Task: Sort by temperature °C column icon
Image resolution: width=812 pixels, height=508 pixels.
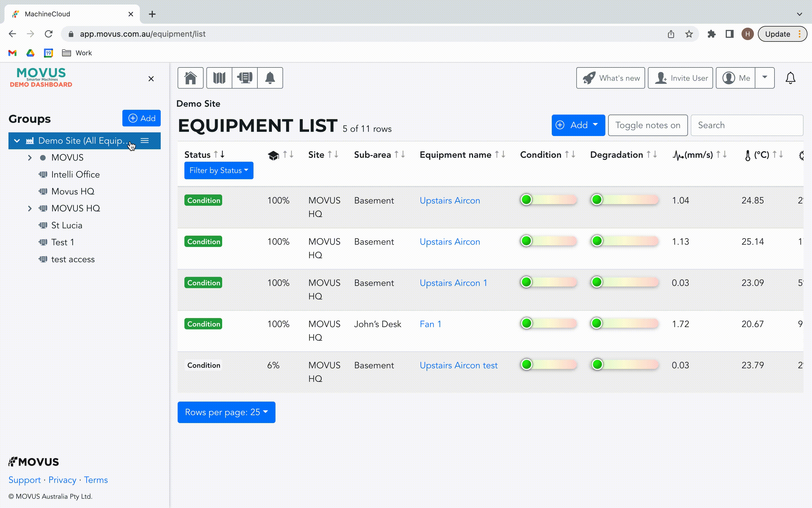Action: (778, 155)
